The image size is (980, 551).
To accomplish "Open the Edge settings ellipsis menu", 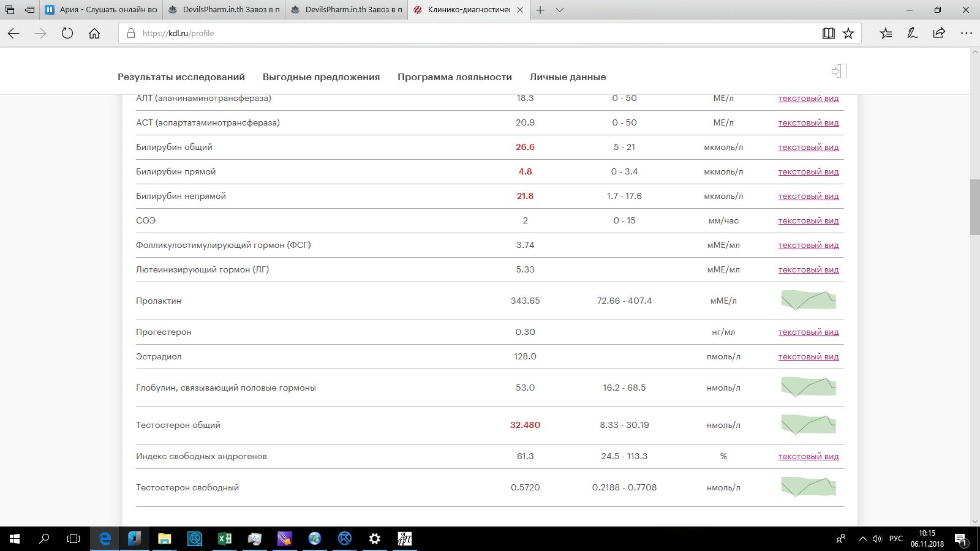I will coord(966,34).
